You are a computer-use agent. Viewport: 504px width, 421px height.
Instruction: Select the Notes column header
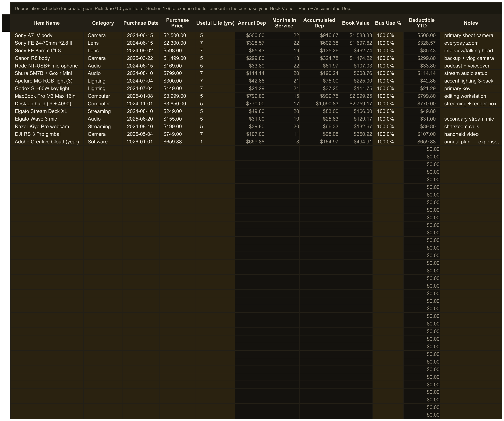pos(471,23)
